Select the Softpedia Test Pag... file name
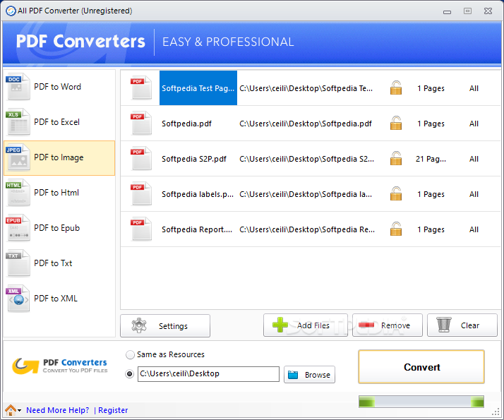This screenshot has width=504, height=420. (198, 88)
